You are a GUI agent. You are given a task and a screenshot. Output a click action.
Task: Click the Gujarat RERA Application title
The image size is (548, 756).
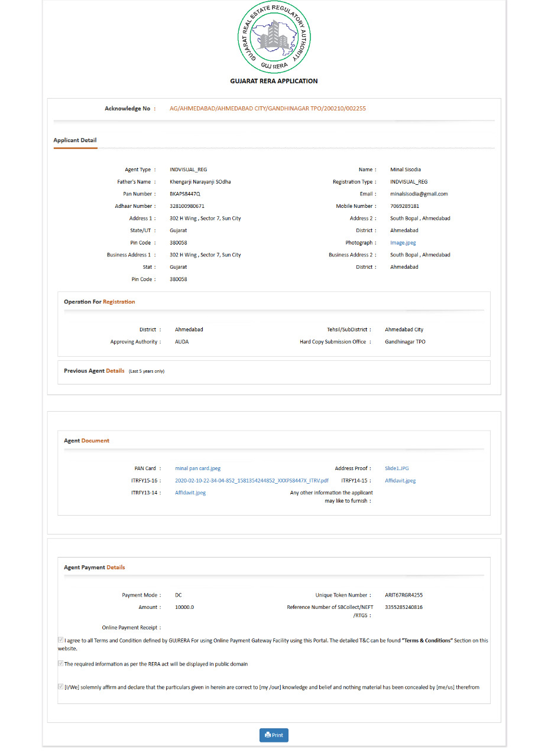[x=274, y=81]
